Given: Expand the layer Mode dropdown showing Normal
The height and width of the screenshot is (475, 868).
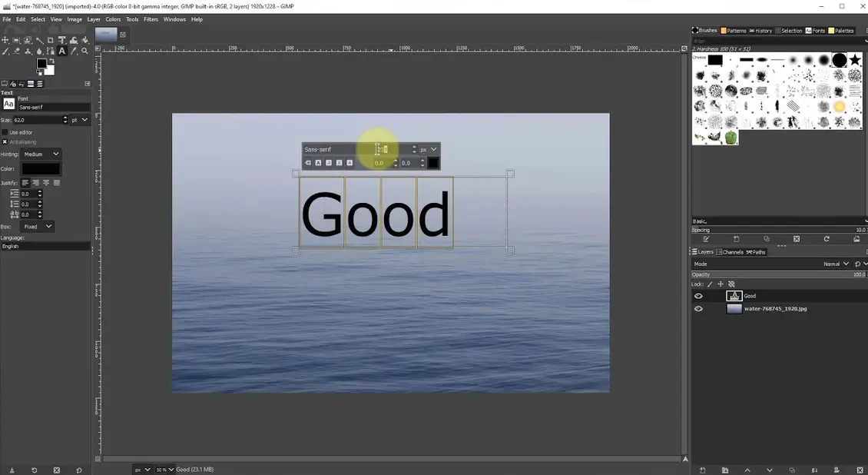Looking at the screenshot, I should (836, 264).
